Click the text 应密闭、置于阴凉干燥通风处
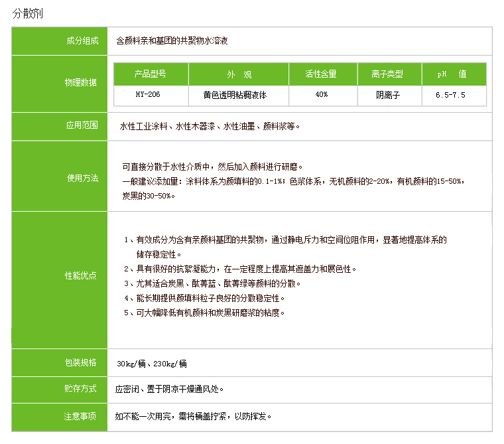Screen dimensions: 504x444 coord(169,390)
